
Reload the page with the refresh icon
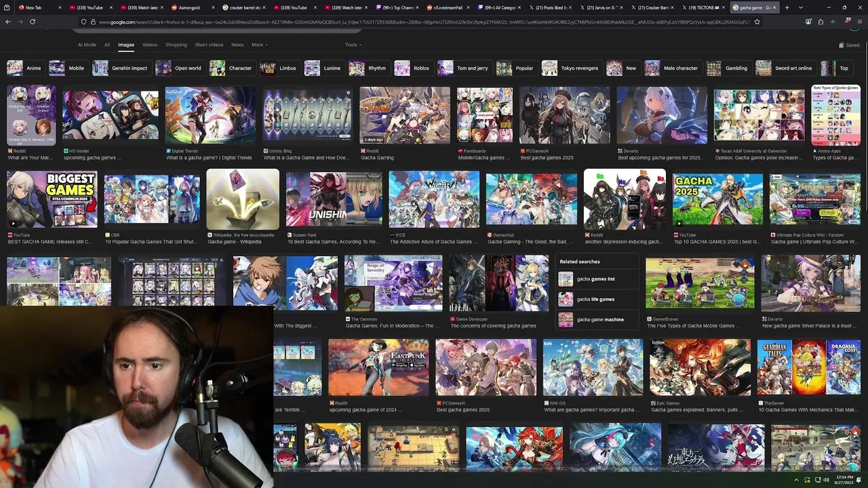coord(32,22)
